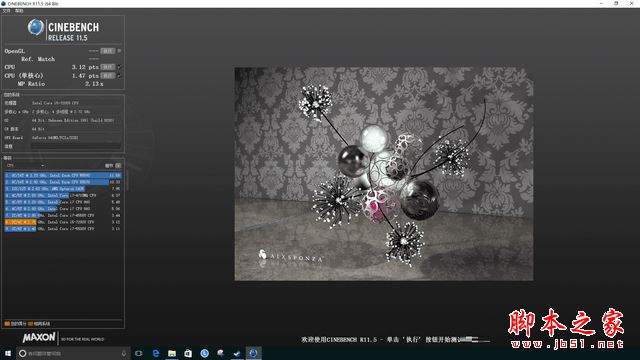The width and height of the screenshot is (640, 360).
Task: Select the MP Ratio value 2.13 x
Action: [x=94, y=84]
